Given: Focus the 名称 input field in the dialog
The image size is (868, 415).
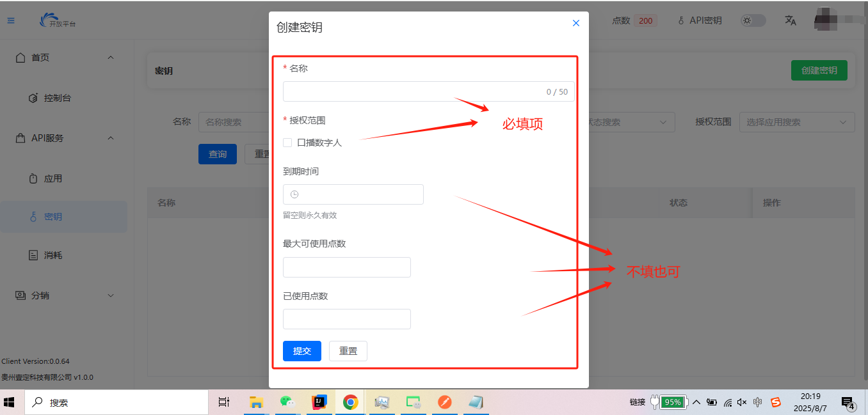Looking at the screenshot, I should (429, 91).
